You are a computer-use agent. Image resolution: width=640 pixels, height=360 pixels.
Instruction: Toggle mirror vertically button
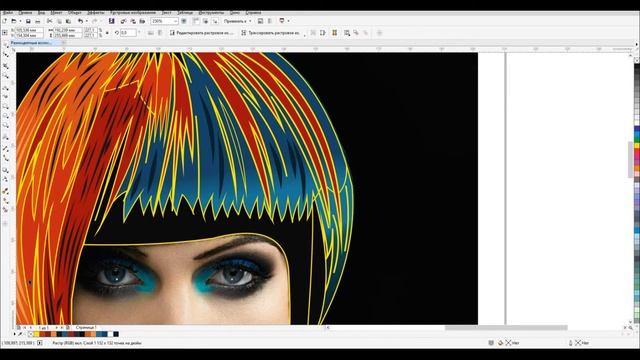coord(160,33)
